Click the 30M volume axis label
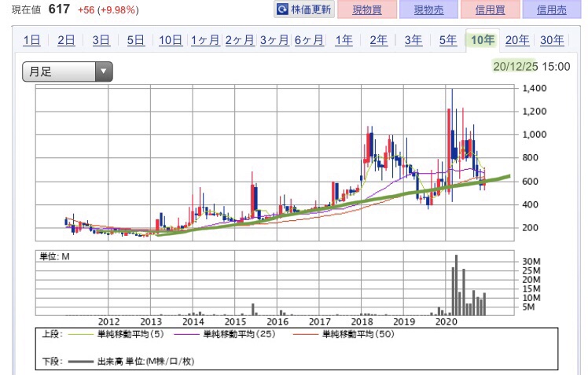 tap(531, 261)
